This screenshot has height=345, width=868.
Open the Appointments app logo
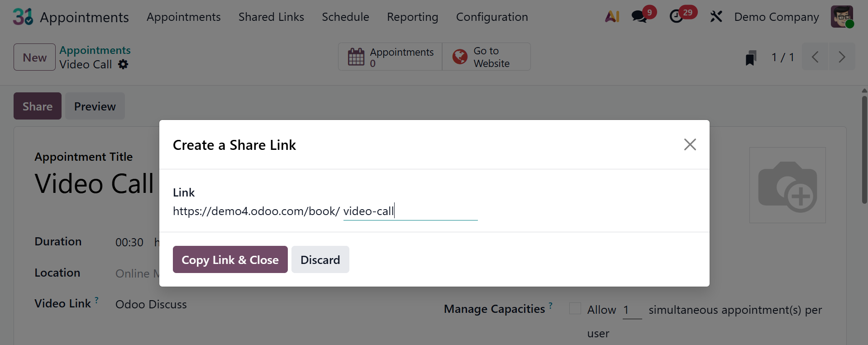(22, 17)
